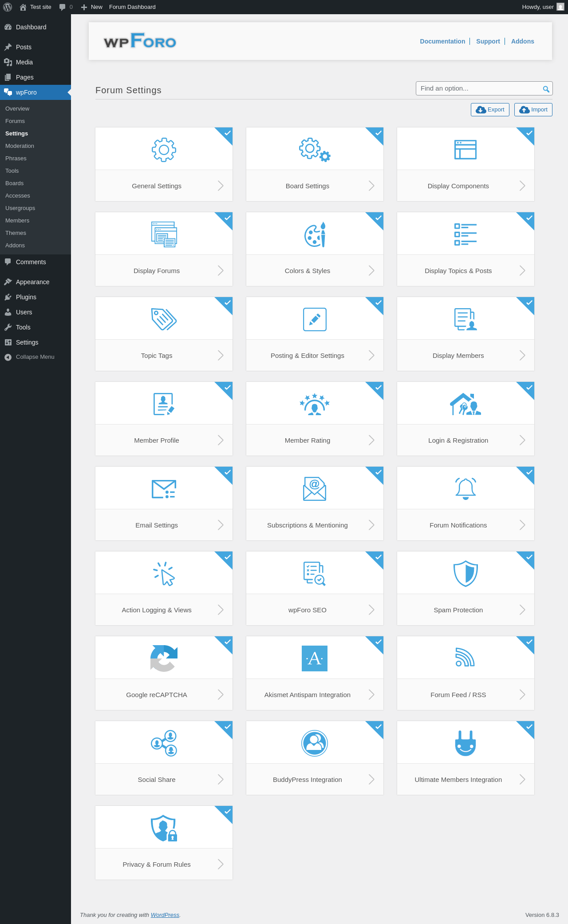
Task: Open the Login & Registration house icon
Action: [465, 404]
